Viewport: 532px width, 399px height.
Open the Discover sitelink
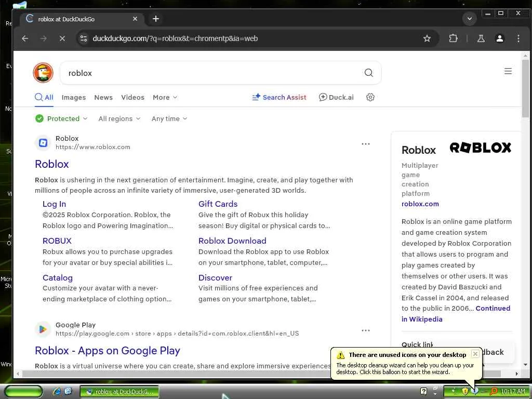[215, 277]
